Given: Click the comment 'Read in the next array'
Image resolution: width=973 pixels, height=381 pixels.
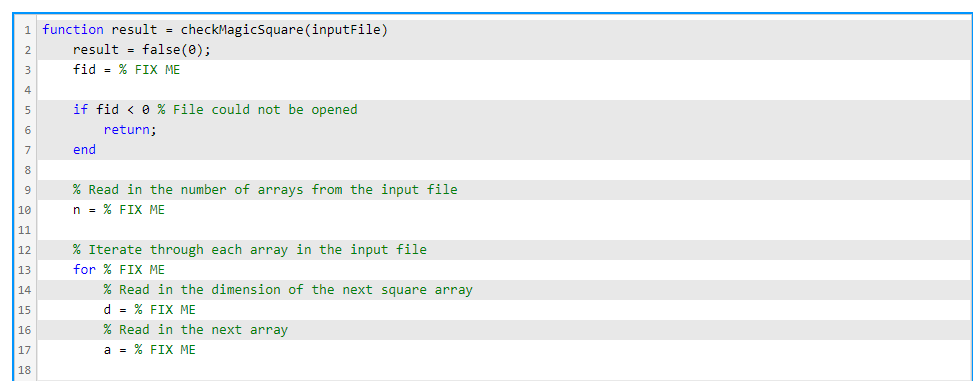Looking at the screenshot, I should click(x=195, y=329).
